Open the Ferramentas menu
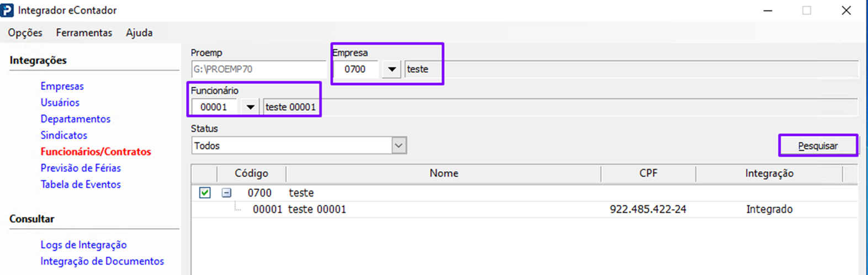This screenshot has height=275, width=868. (84, 33)
